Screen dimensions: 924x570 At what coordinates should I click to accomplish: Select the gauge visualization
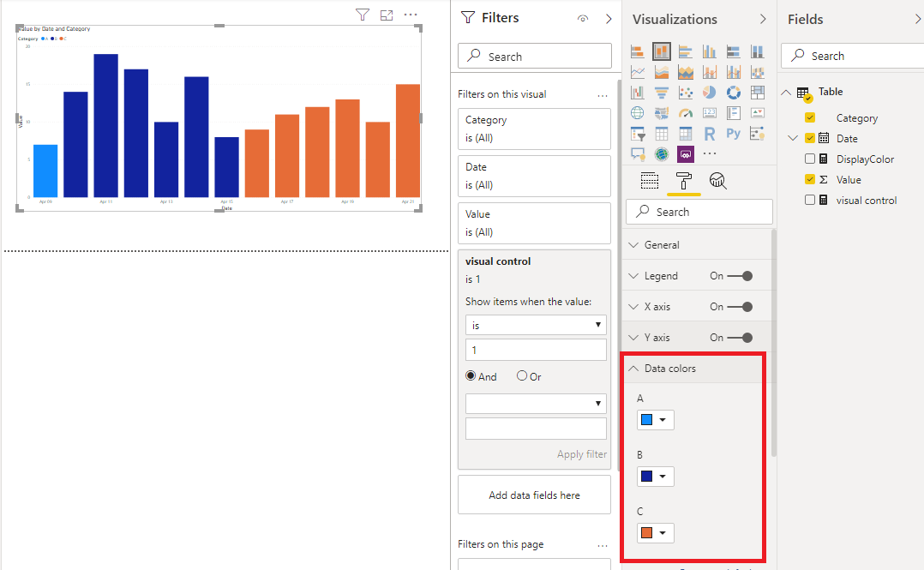[x=686, y=113]
